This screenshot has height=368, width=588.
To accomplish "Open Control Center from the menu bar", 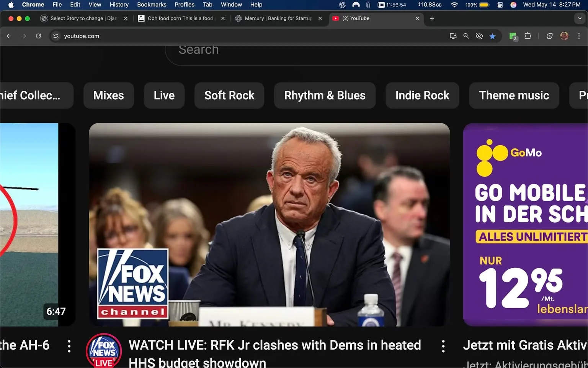I will click(x=500, y=5).
